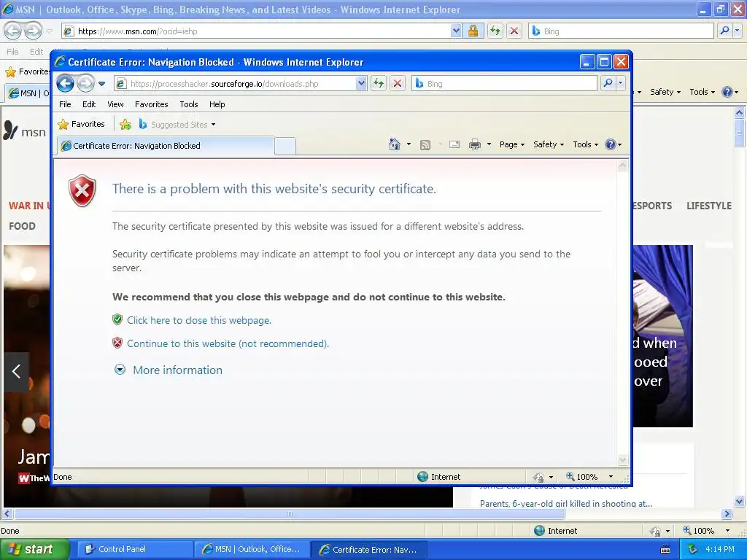
Task: Select Certificate Error: Navigation Blocked tab
Action: (x=166, y=146)
